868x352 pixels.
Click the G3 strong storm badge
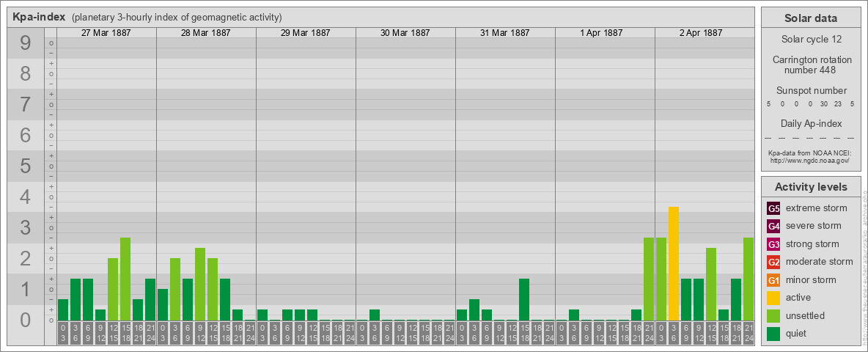pyautogui.click(x=773, y=244)
